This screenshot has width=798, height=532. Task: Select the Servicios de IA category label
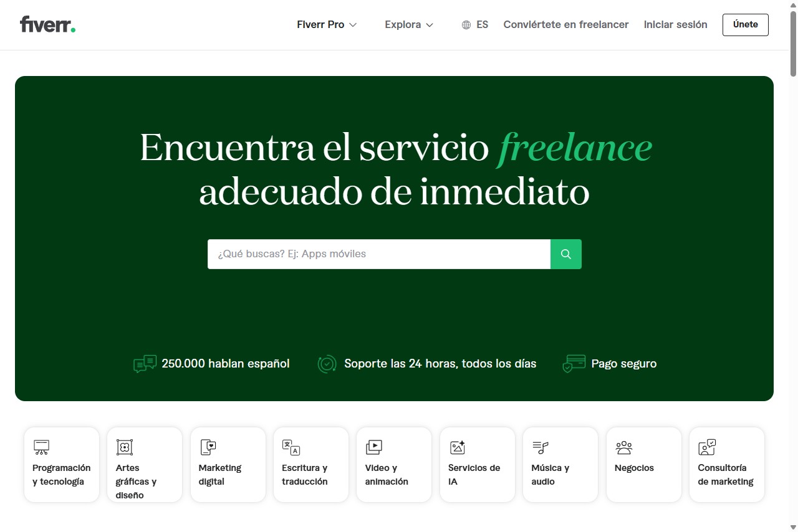click(x=474, y=475)
